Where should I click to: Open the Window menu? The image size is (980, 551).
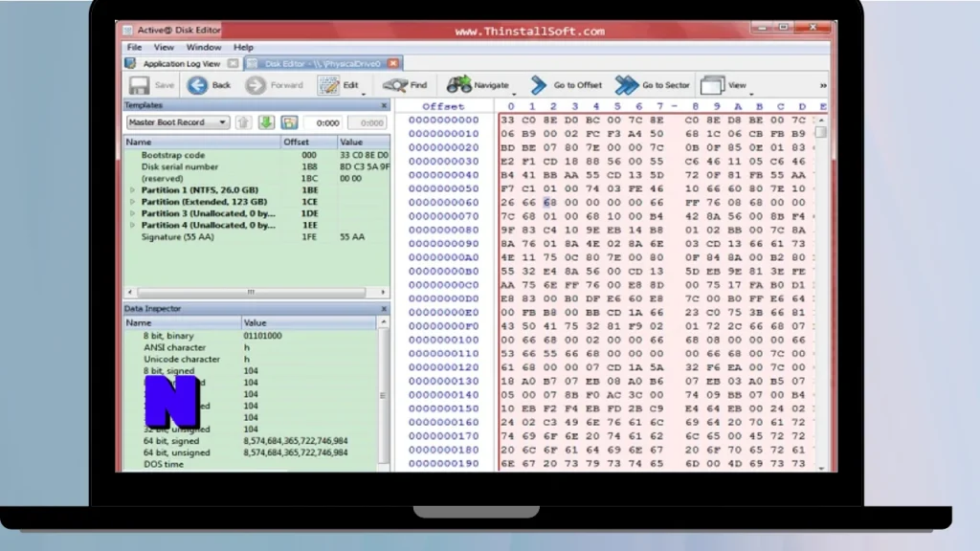204,48
